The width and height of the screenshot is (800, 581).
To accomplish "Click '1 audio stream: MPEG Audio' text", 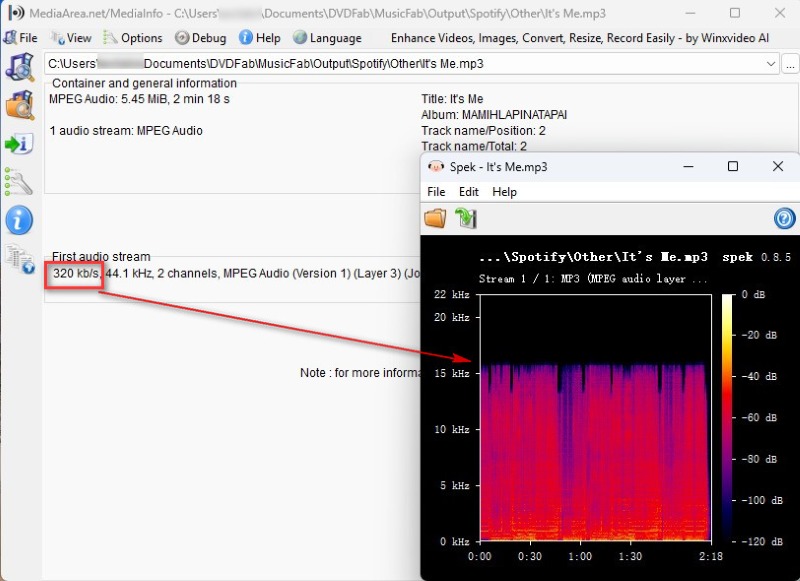I will (126, 131).
